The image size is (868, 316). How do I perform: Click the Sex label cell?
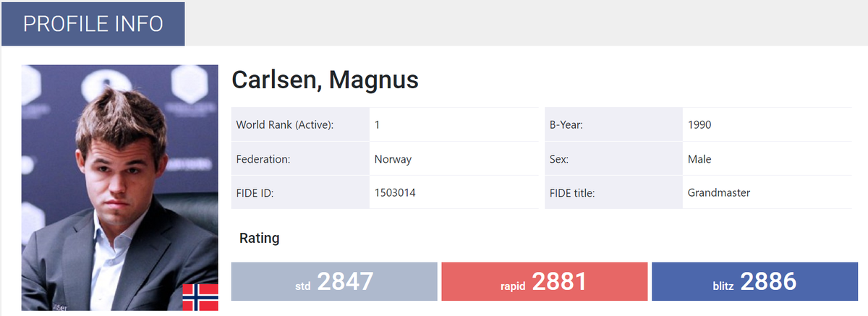(x=613, y=158)
